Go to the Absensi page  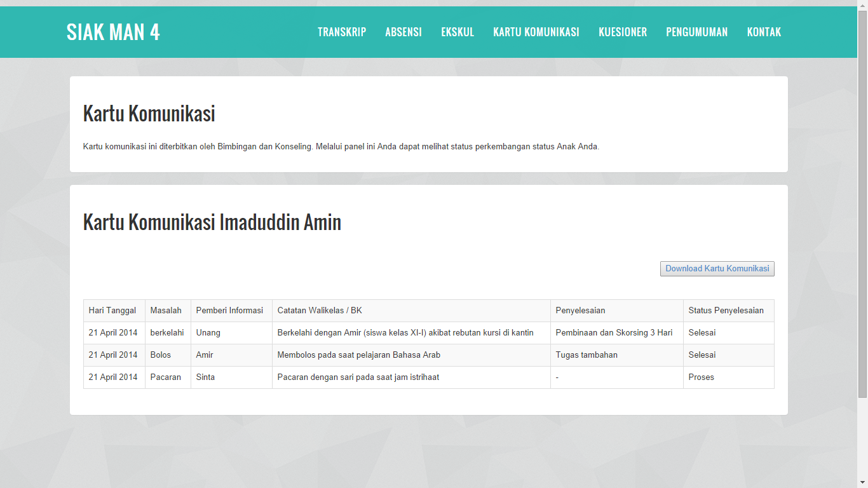point(403,32)
